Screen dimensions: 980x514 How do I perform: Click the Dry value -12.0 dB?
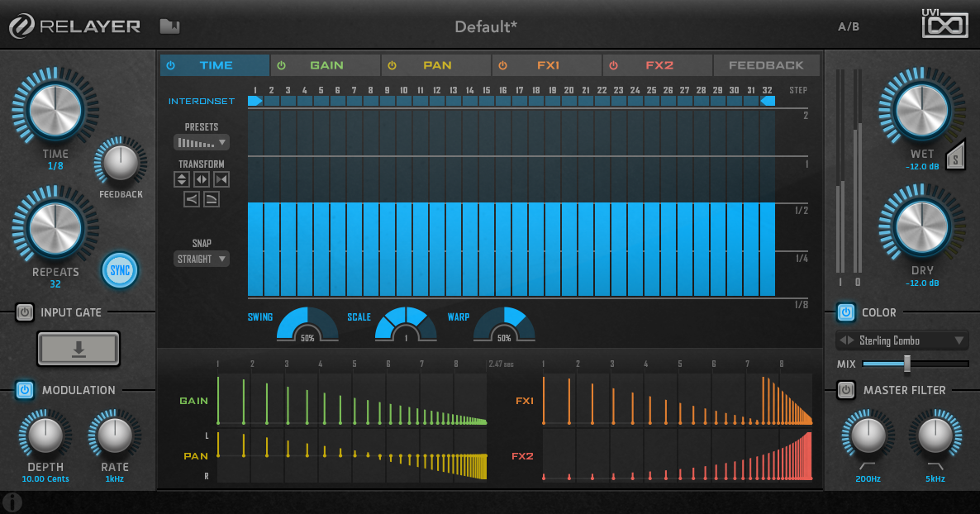(922, 283)
